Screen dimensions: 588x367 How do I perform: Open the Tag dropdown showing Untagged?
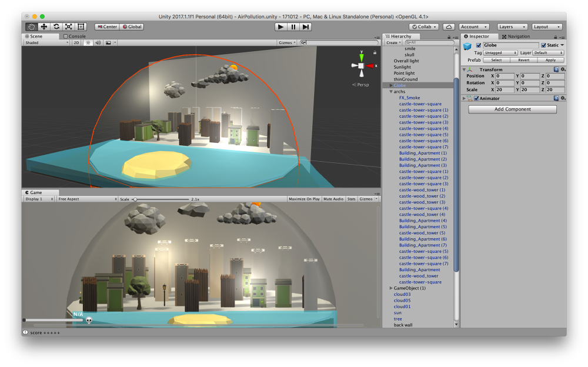[499, 53]
